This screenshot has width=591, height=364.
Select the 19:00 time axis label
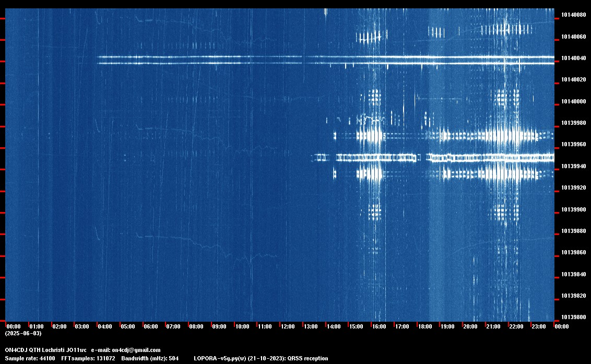pyautogui.click(x=447, y=326)
